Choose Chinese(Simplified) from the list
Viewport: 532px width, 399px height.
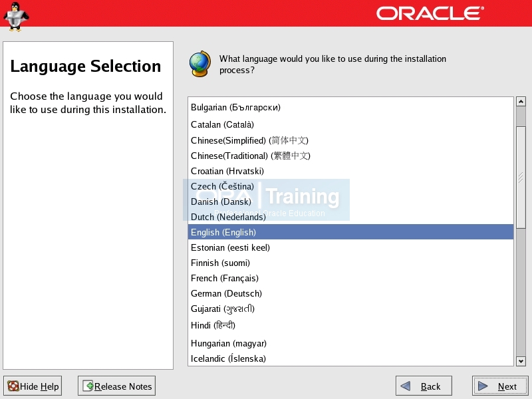350,140
